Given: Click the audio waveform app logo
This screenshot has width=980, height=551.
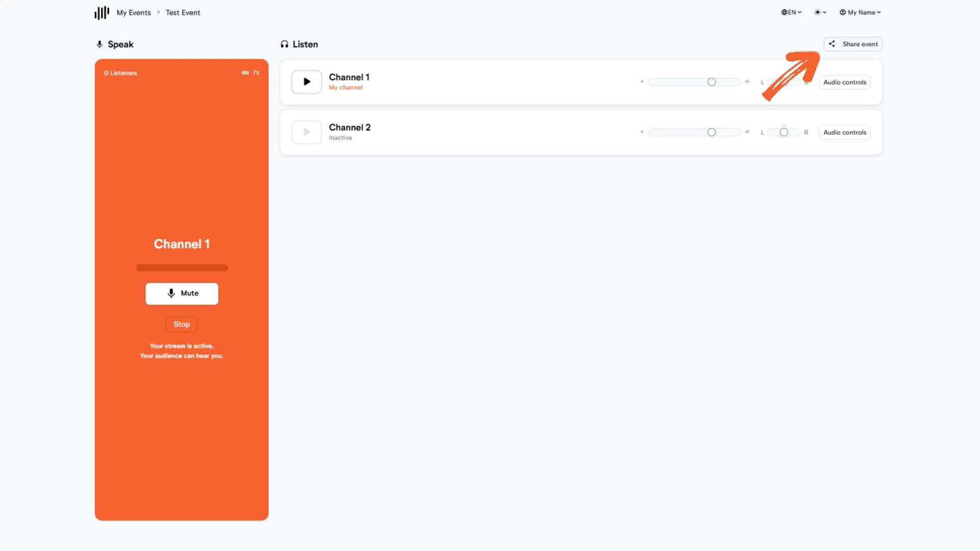Looking at the screenshot, I should pyautogui.click(x=102, y=13).
